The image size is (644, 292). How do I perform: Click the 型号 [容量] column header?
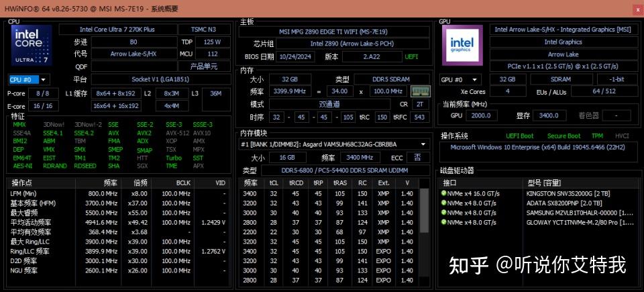click(x=544, y=183)
